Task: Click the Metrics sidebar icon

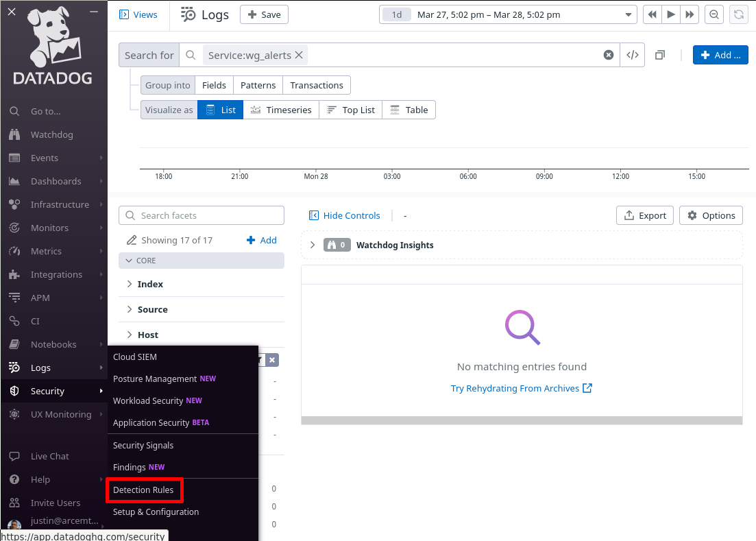Action: pyautogui.click(x=14, y=251)
